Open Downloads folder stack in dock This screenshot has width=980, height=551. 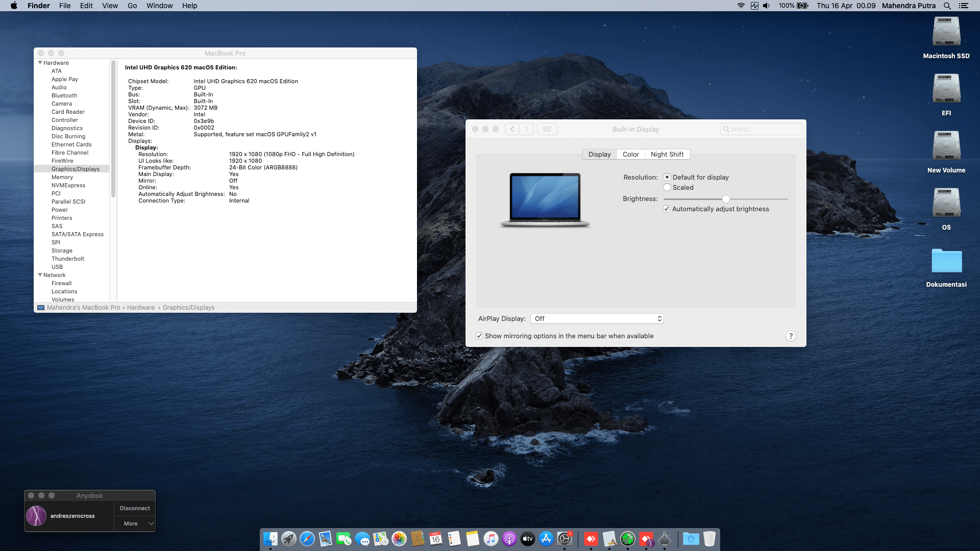pyautogui.click(x=691, y=539)
